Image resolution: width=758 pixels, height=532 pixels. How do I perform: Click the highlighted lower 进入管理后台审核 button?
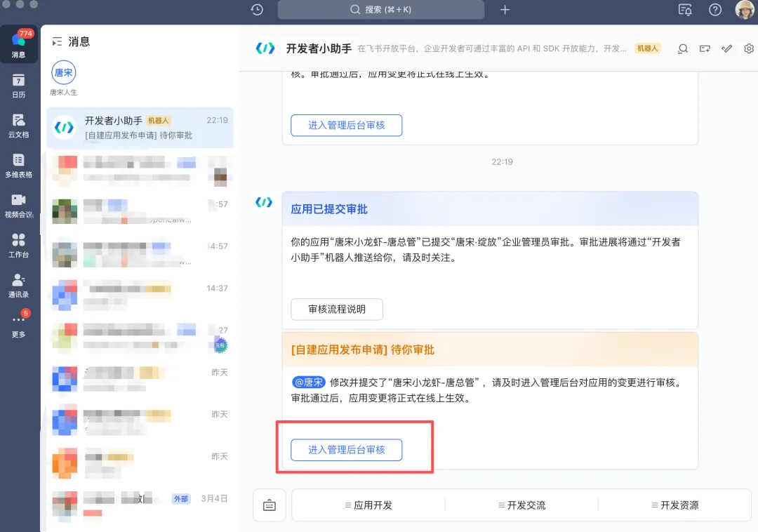pos(346,450)
